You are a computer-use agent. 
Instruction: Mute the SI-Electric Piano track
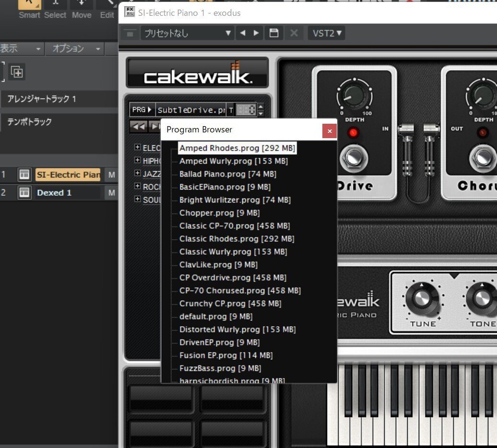[111, 175]
